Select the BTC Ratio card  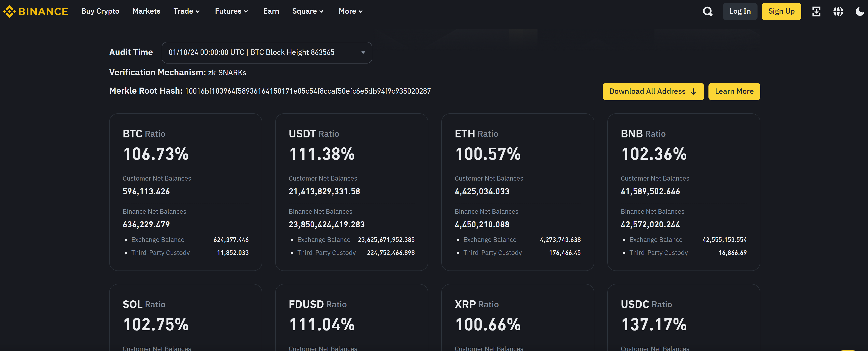(185, 192)
